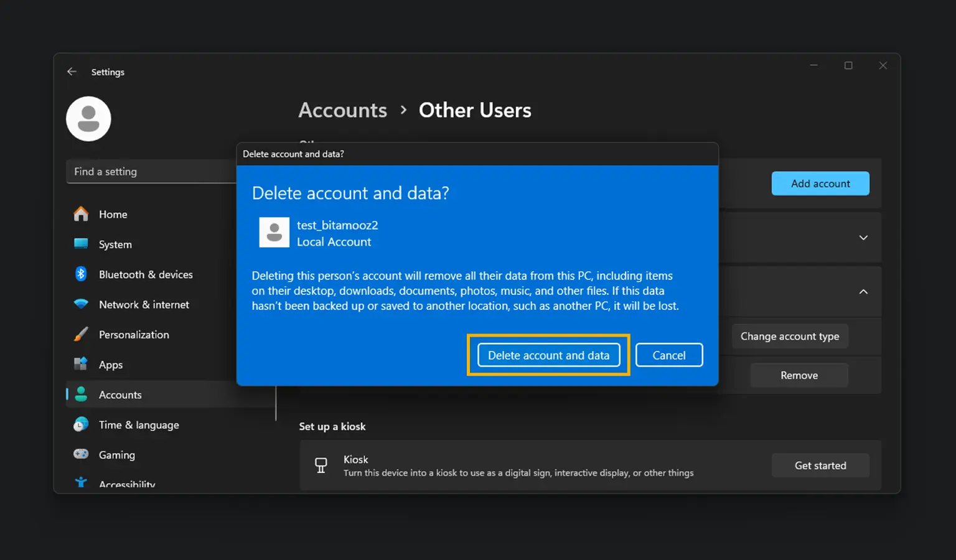Screen dimensions: 956x560
Task: Click the back arrow in Settings
Action: coord(72,72)
